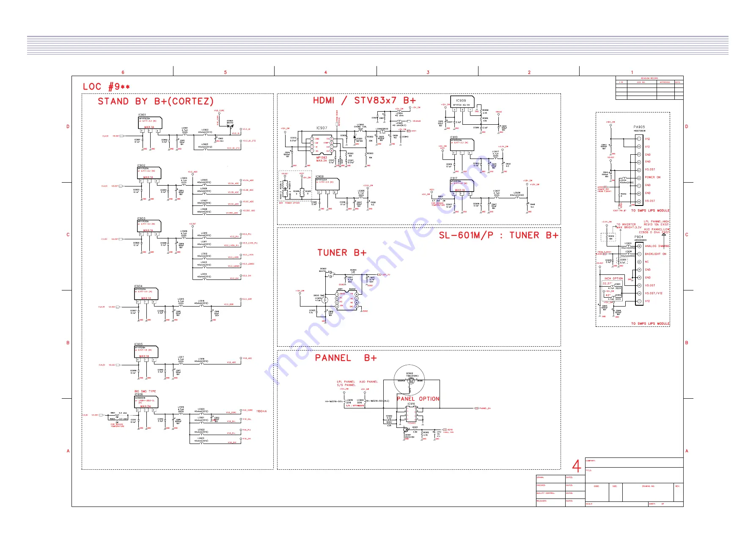Click the 'LPL PANNEL S/S PANNEL' label
Image resolution: width=756 pixels, height=534 pixels.
346,383
